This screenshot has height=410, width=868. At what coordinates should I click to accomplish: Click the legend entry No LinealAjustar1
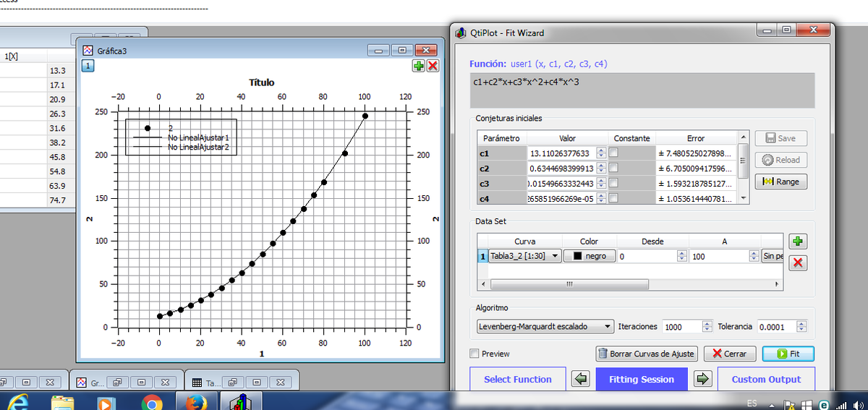198,137
